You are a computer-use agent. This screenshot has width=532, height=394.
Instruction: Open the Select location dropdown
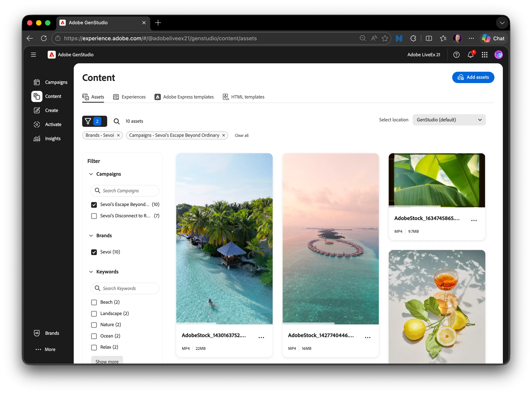[449, 120]
